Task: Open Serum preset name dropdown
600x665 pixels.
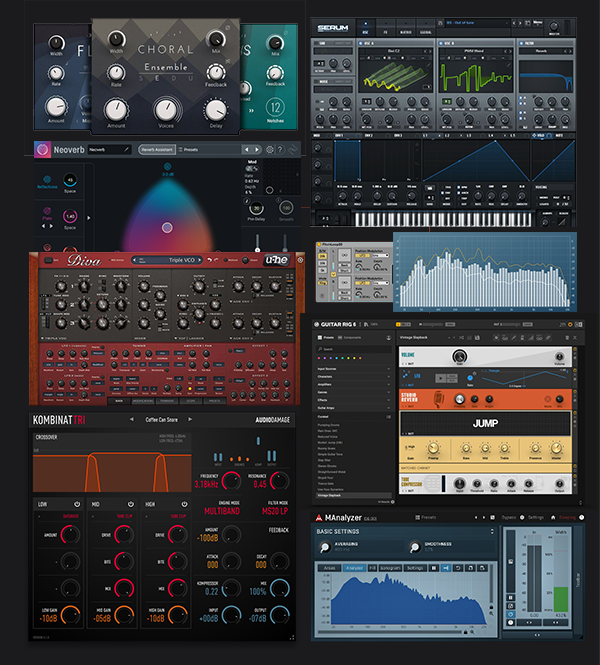Action: coord(477,23)
